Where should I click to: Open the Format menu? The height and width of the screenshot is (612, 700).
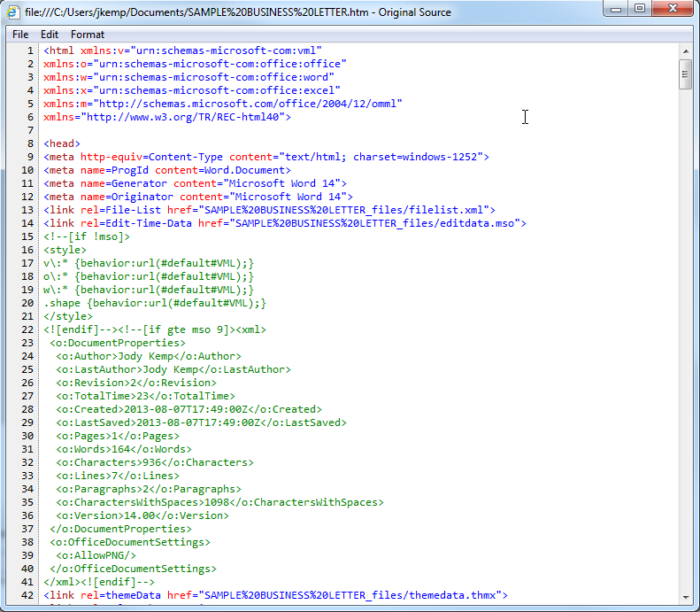coord(88,35)
